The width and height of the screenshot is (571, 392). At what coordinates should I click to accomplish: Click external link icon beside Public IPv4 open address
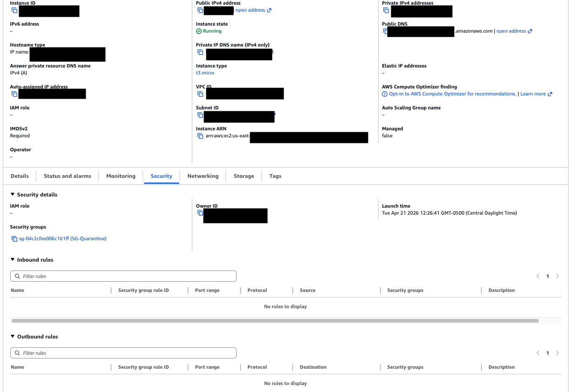(x=269, y=10)
